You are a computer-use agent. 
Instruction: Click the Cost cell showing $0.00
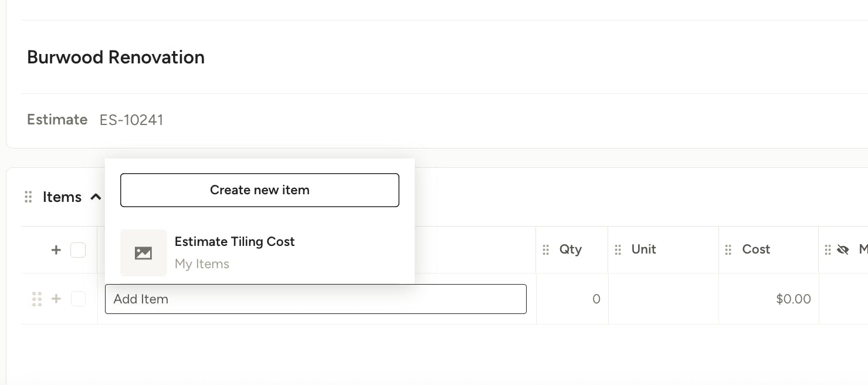tap(768, 299)
